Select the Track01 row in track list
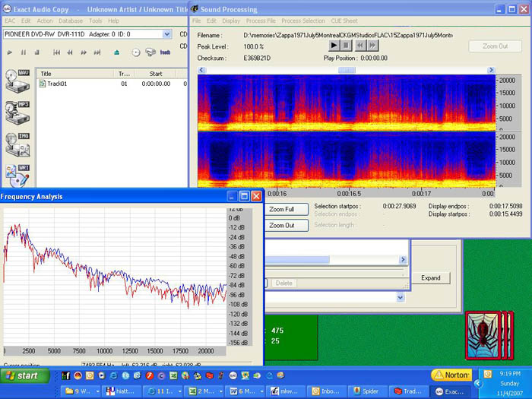Image resolution: width=532 pixels, height=399 pixels. pos(111,84)
